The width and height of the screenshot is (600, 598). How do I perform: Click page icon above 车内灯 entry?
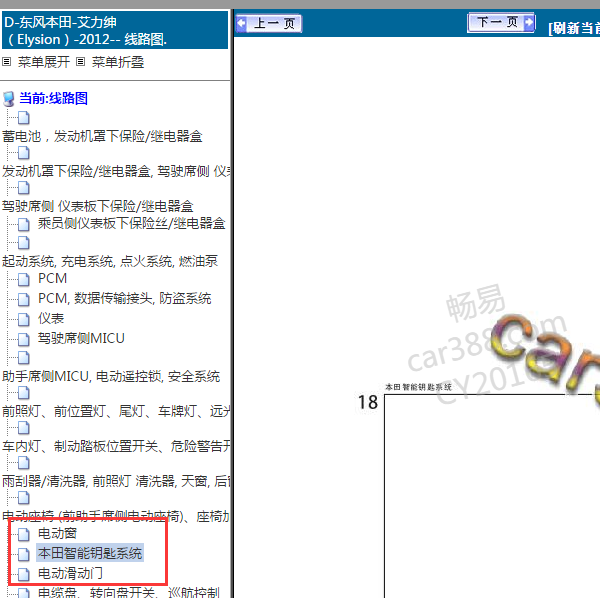pyautogui.click(x=23, y=428)
